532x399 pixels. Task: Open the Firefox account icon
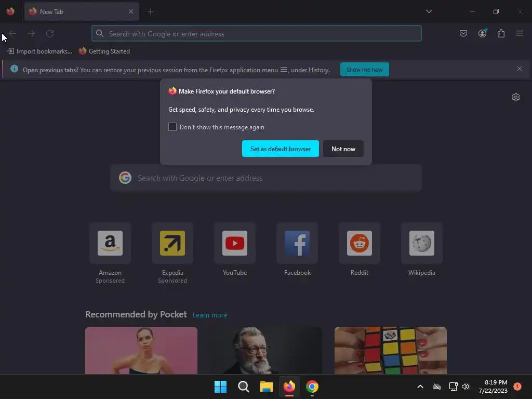click(x=482, y=33)
